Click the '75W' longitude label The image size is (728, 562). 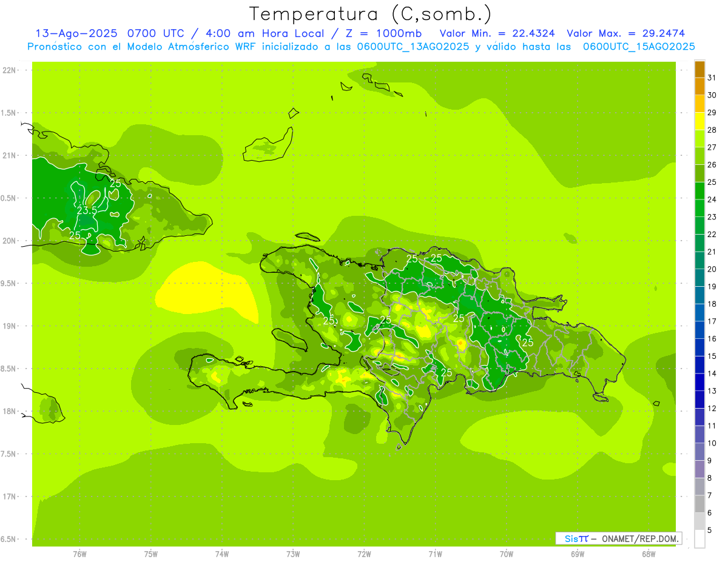(151, 554)
